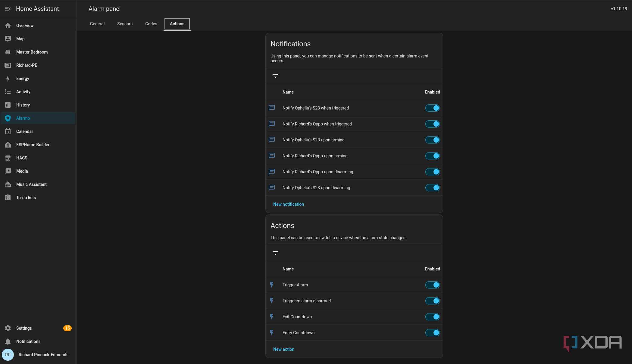Disable the Trigger Alarm action
632x364 pixels.
tap(432, 285)
